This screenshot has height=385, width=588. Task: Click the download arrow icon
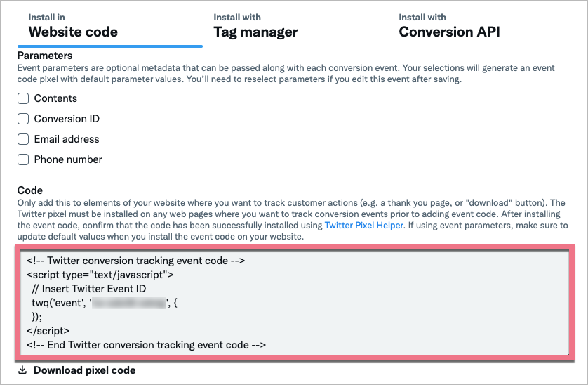coord(22,370)
